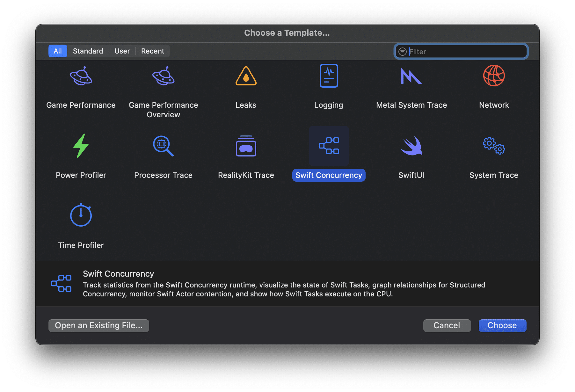
Task: Select the SwiftUI bird icon
Action: click(411, 146)
